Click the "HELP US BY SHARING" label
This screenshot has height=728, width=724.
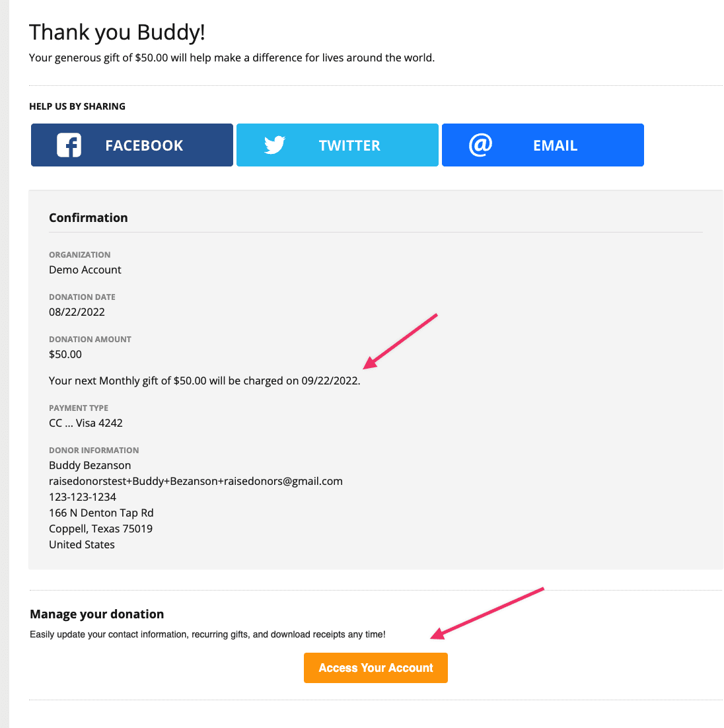tap(77, 106)
